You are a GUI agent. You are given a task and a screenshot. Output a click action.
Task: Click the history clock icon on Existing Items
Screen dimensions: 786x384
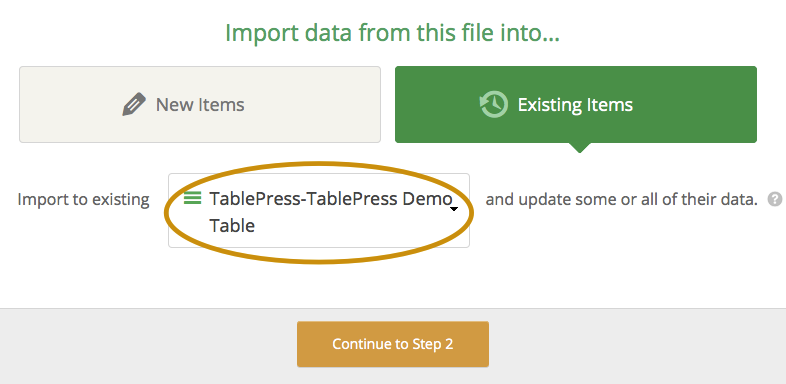click(x=494, y=104)
